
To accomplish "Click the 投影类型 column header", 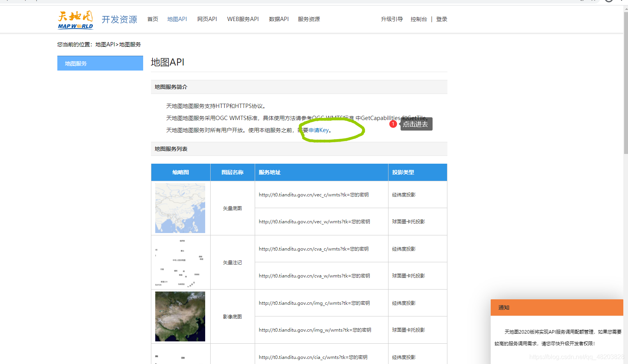I will [418, 172].
